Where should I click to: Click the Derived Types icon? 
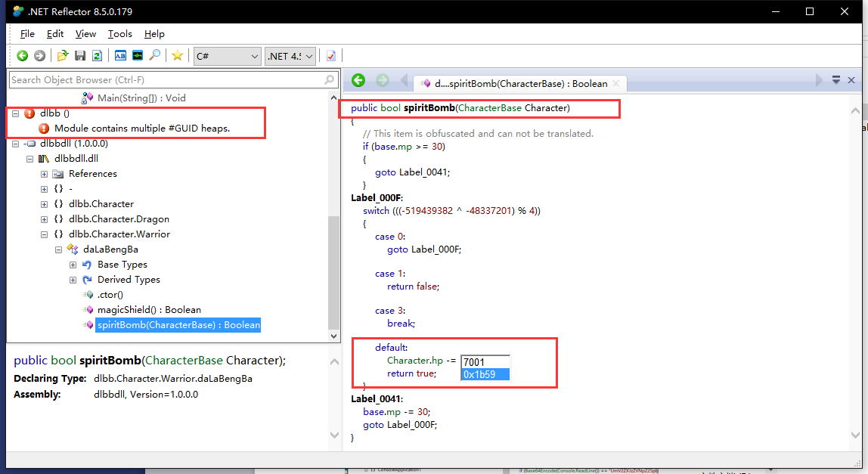[87, 280]
